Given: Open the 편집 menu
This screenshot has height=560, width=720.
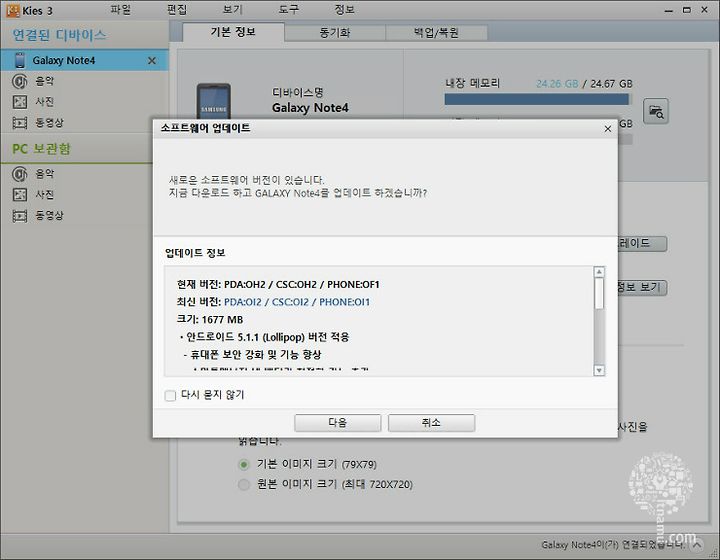Looking at the screenshot, I should (177, 10).
